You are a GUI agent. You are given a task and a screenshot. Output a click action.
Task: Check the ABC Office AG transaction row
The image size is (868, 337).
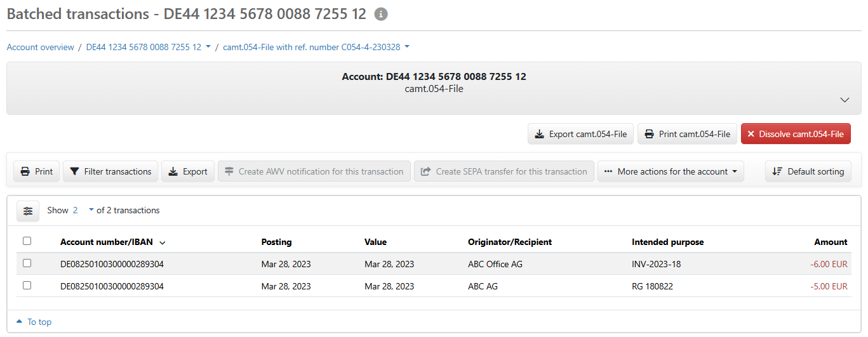(27, 263)
